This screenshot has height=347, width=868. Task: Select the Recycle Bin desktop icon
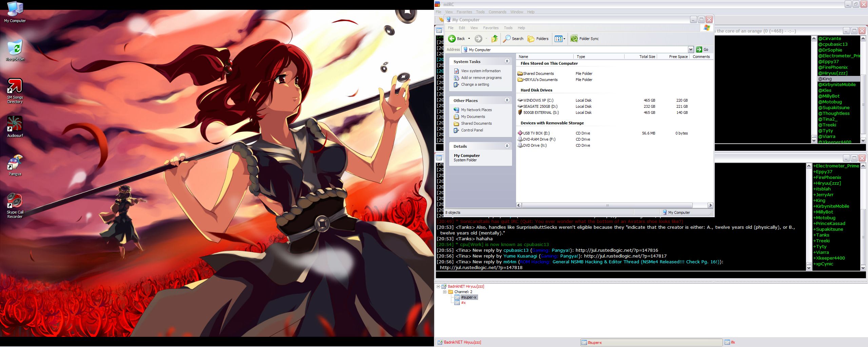15,48
